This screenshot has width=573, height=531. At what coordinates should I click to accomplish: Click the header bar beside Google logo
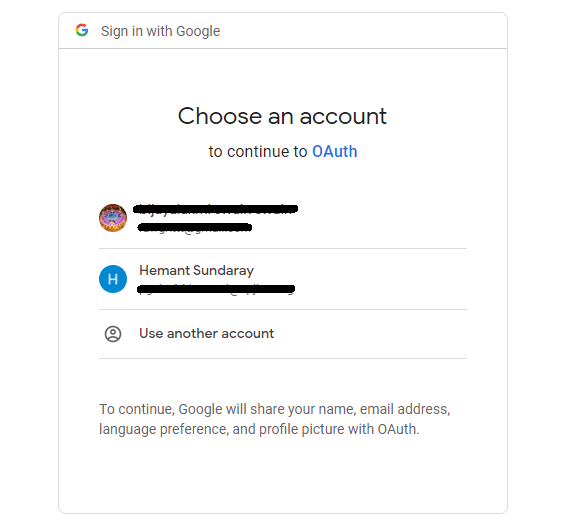pos(283,31)
